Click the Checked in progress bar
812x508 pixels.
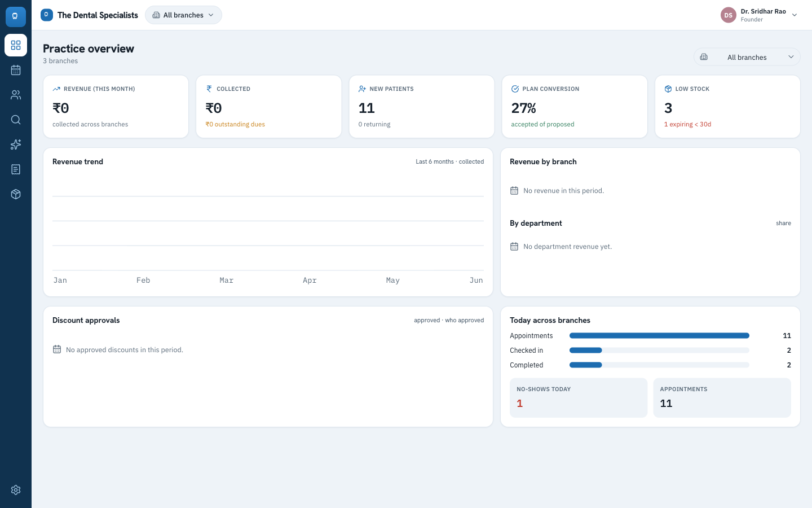point(659,351)
